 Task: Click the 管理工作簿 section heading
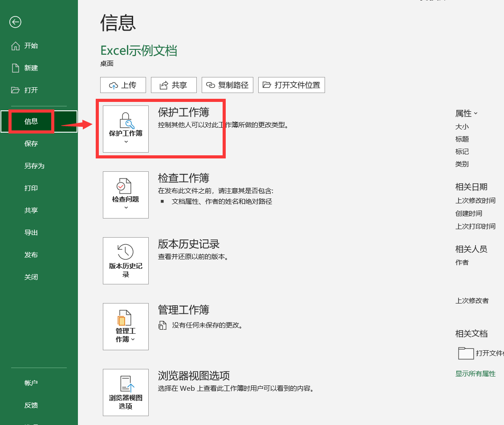(x=183, y=310)
